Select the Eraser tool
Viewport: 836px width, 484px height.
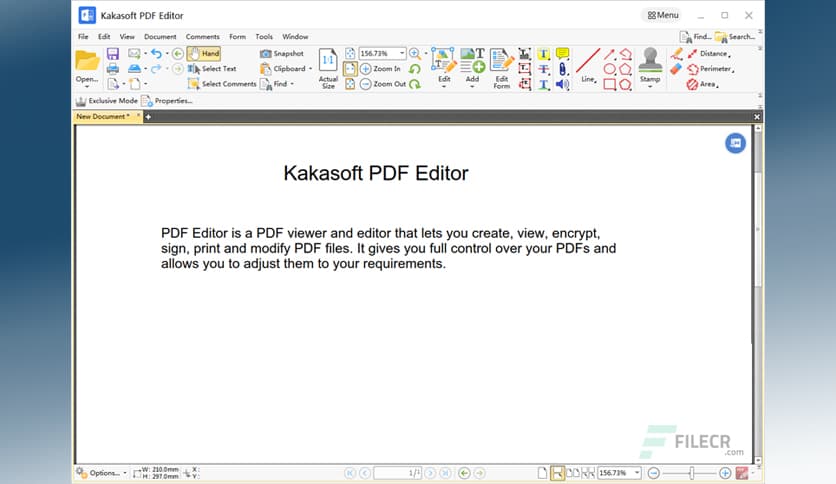click(676, 69)
